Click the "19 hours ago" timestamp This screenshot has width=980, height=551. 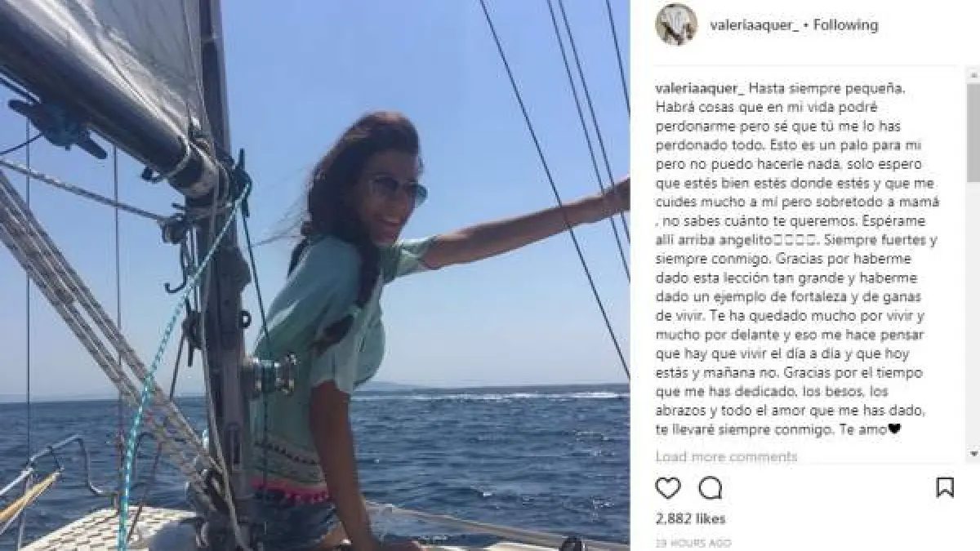(693, 542)
